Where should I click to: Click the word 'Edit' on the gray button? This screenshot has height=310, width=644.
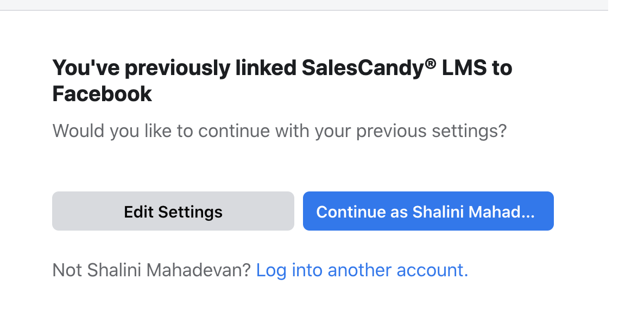click(x=139, y=211)
